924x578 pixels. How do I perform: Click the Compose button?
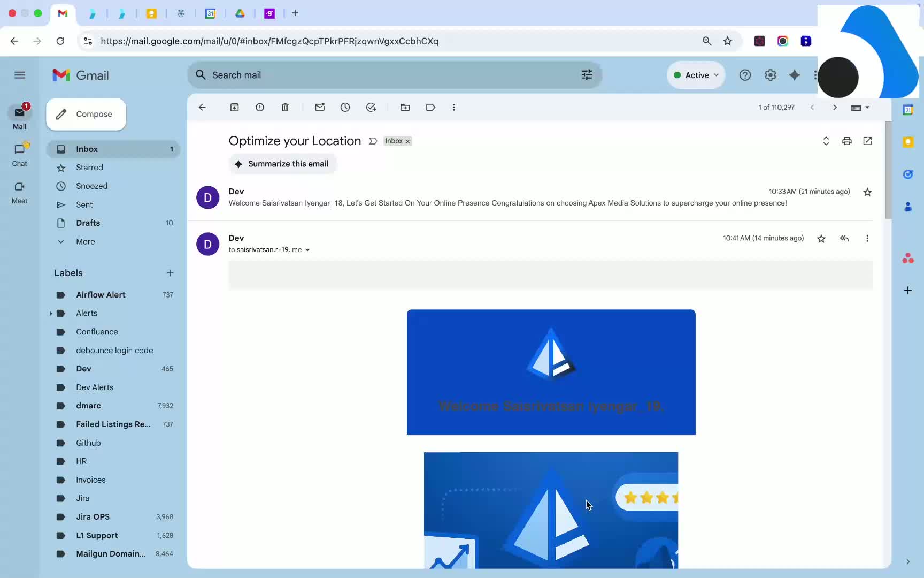[x=86, y=114]
